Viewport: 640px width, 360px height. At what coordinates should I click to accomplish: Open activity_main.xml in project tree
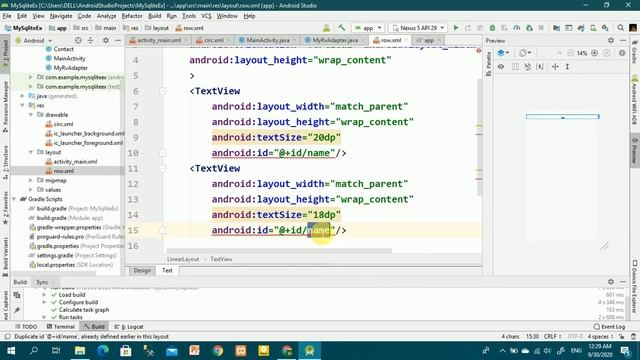tap(71, 162)
